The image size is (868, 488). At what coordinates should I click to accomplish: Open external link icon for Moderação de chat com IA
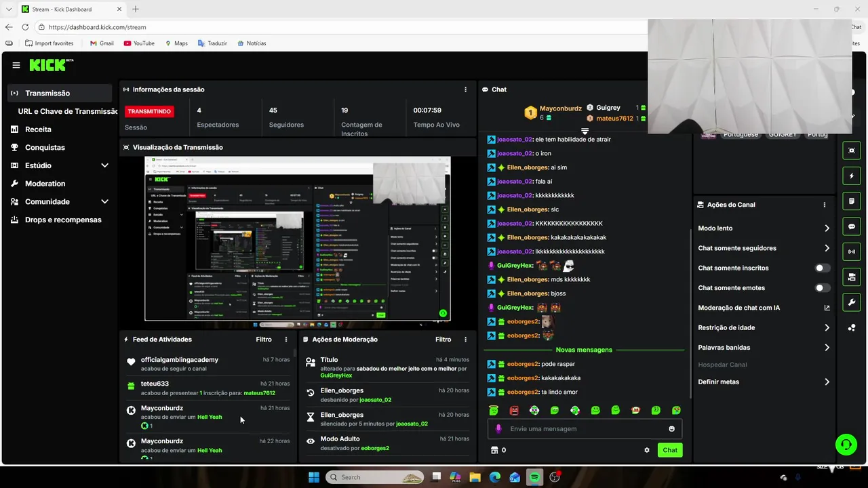pyautogui.click(x=827, y=308)
